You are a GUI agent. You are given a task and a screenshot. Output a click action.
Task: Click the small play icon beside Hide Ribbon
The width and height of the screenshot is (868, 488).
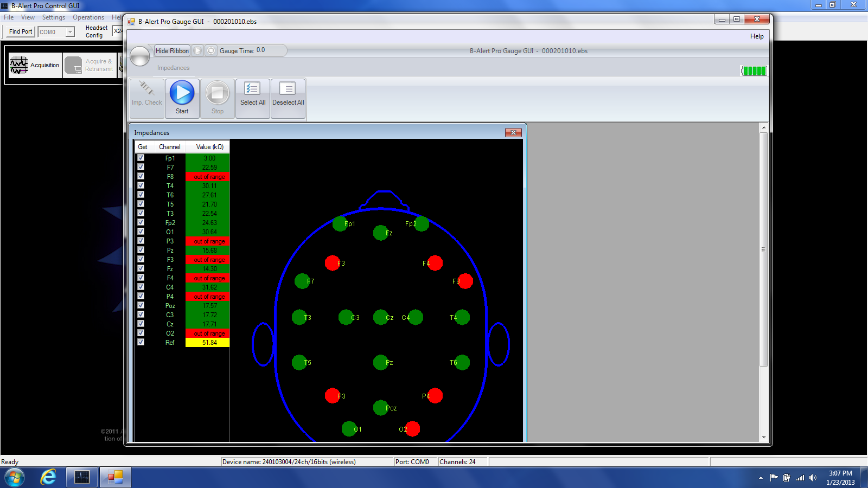click(x=197, y=50)
